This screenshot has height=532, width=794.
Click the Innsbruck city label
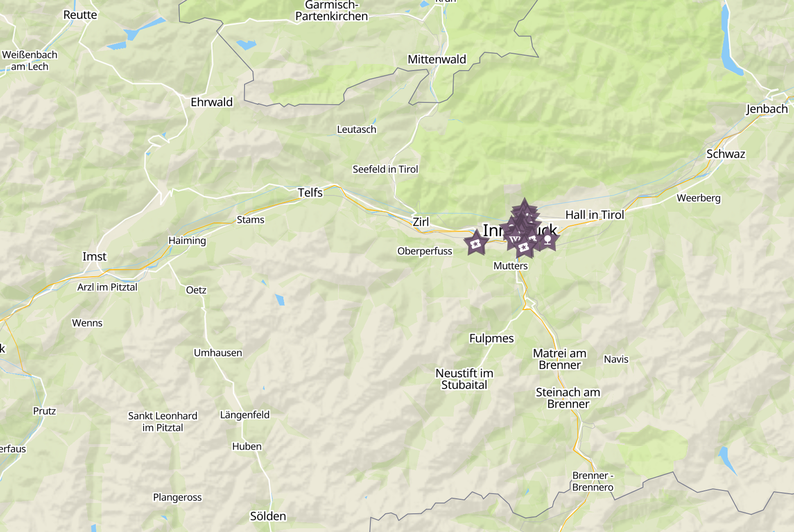tap(520, 230)
